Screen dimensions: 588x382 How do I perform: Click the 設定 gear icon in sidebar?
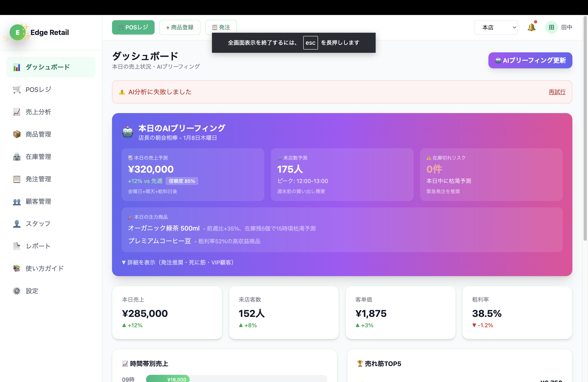click(x=17, y=291)
